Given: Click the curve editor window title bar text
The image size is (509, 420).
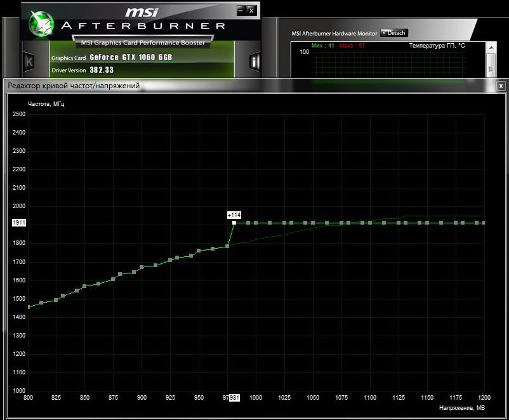Looking at the screenshot, I should pos(74,86).
